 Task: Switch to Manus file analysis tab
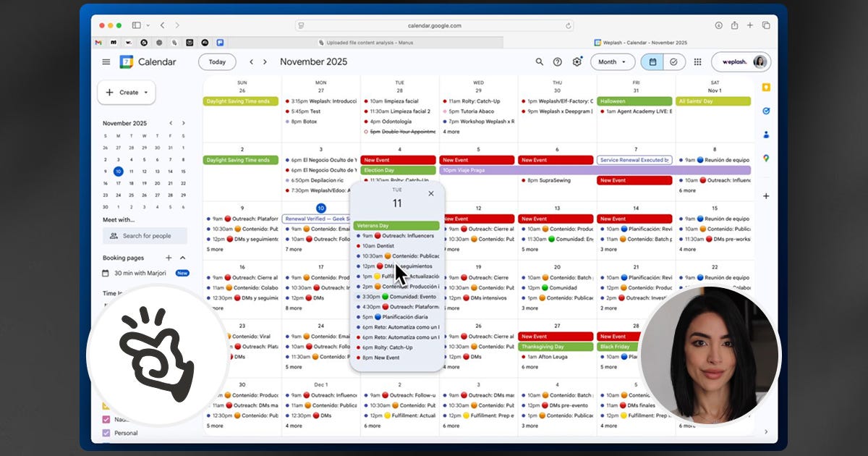(365, 43)
